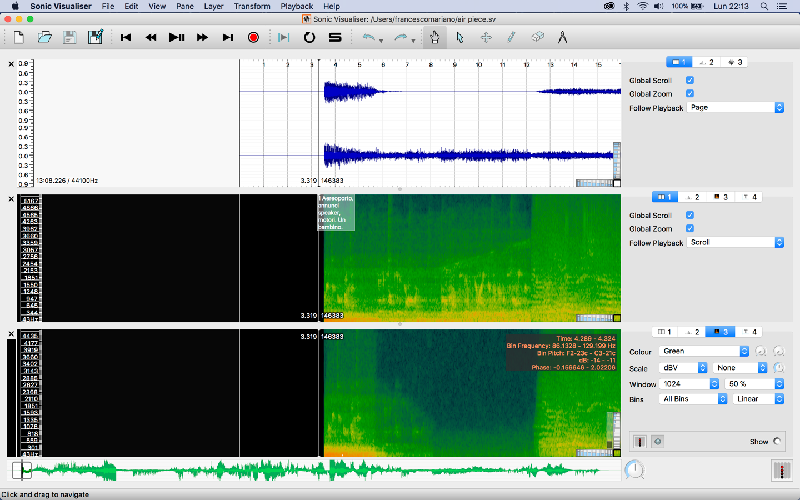This screenshot has width=800, height=500.
Task: Click the playback speed dial at bottom
Action: pyautogui.click(x=634, y=469)
